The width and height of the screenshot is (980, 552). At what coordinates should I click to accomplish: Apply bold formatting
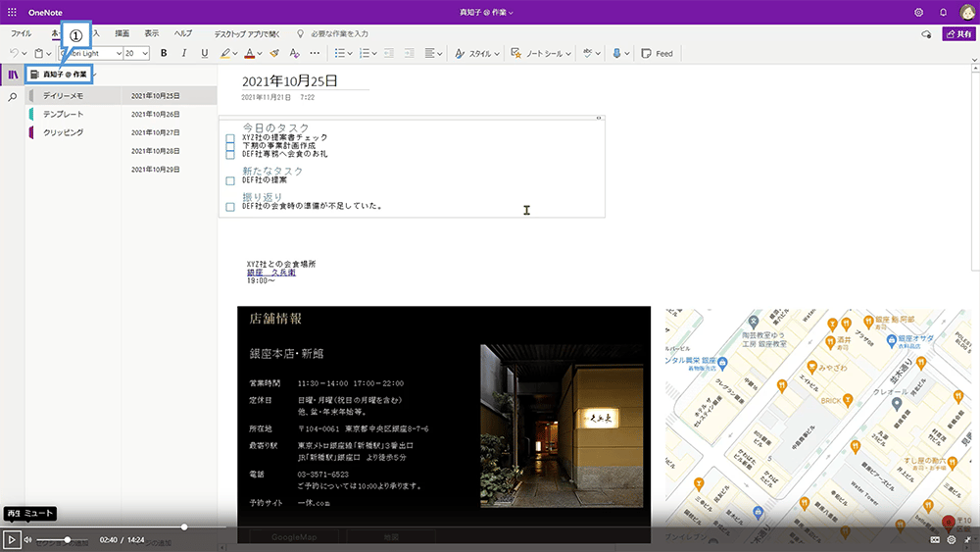(164, 53)
